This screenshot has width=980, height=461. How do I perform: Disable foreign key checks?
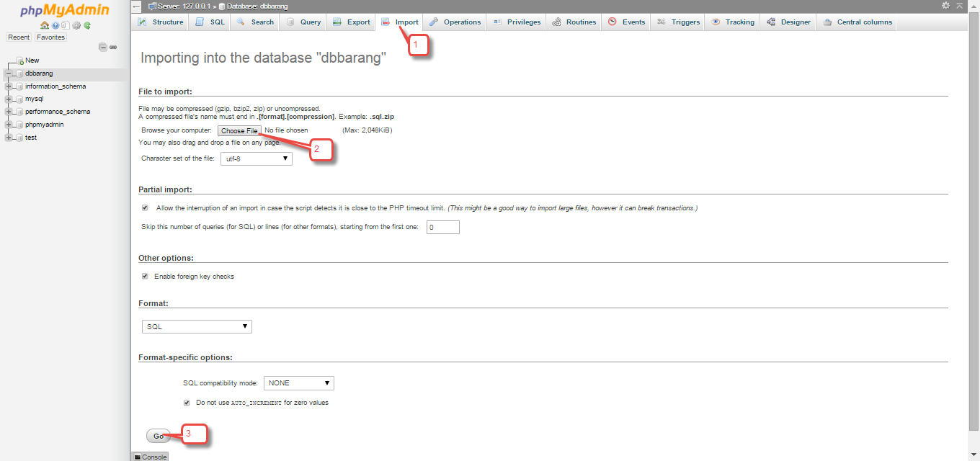(145, 276)
